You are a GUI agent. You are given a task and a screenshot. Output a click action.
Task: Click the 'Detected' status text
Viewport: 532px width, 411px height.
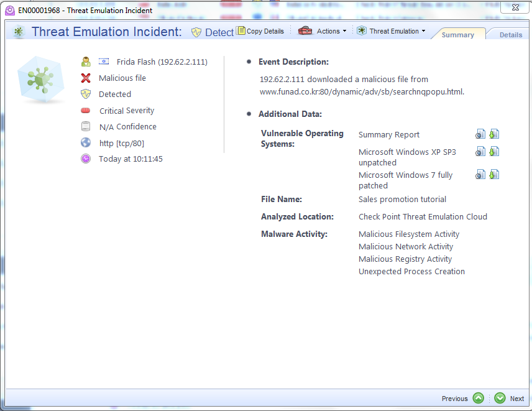click(115, 94)
